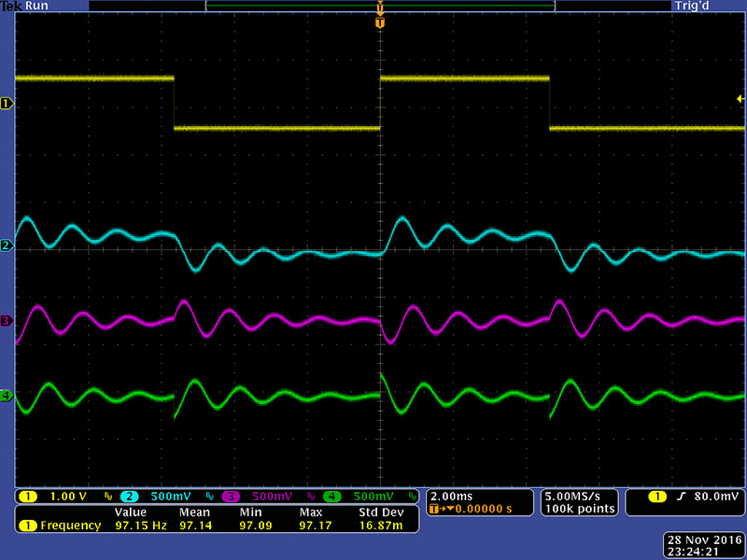Click the orange trigger position T marker
Screen dimensions: 747x560
click(379, 21)
